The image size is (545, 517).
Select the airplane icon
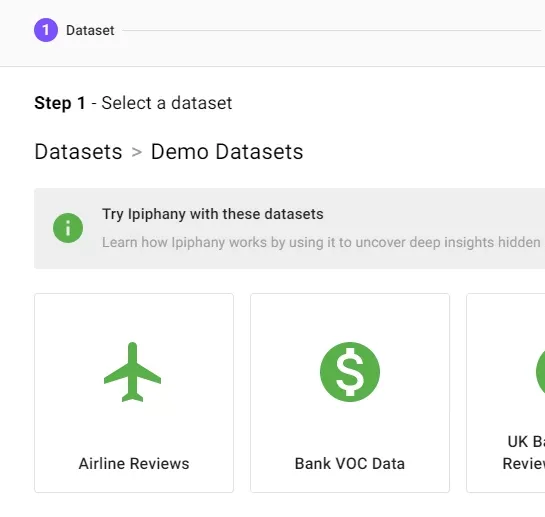[x=132, y=372]
